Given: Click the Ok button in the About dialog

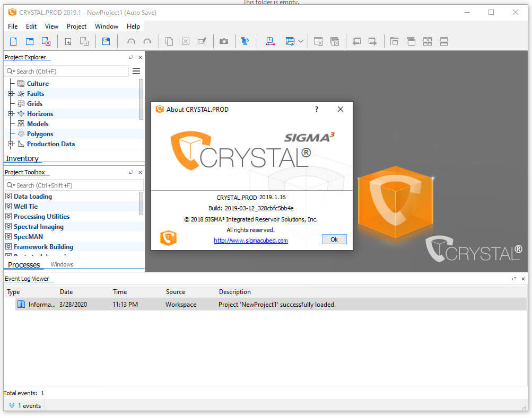Looking at the screenshot, I should (334, 239).
